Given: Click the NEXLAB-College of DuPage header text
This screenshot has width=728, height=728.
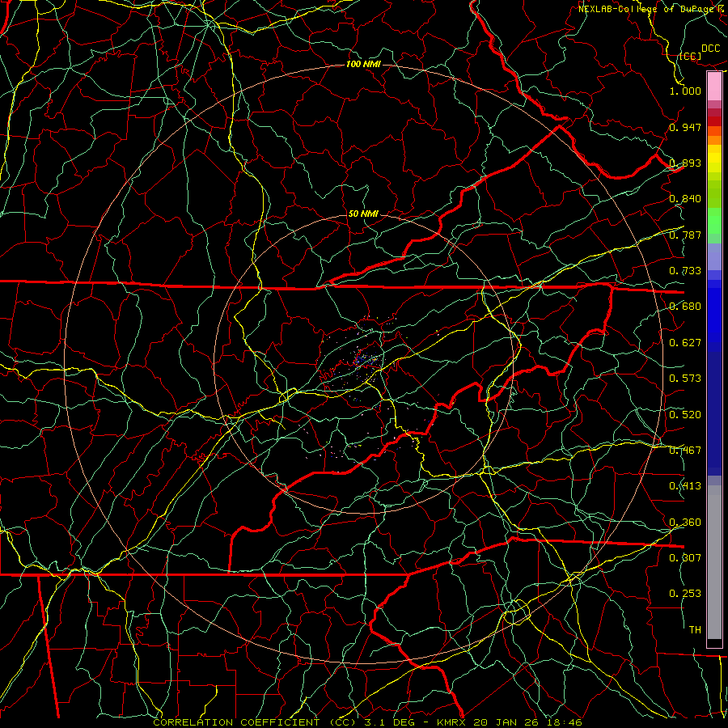Looking at the screenshot, I should click(645, 9).
